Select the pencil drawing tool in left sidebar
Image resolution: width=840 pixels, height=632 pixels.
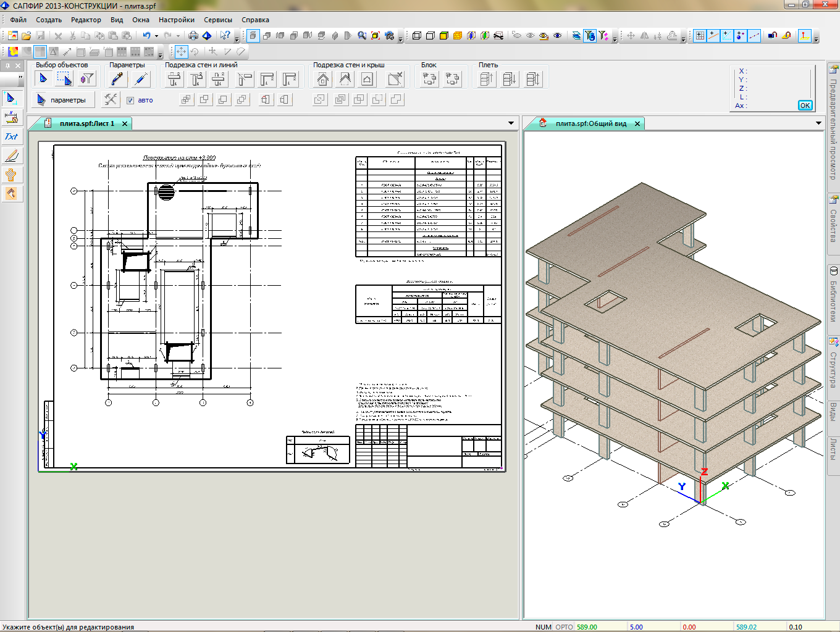pos(11,156)
